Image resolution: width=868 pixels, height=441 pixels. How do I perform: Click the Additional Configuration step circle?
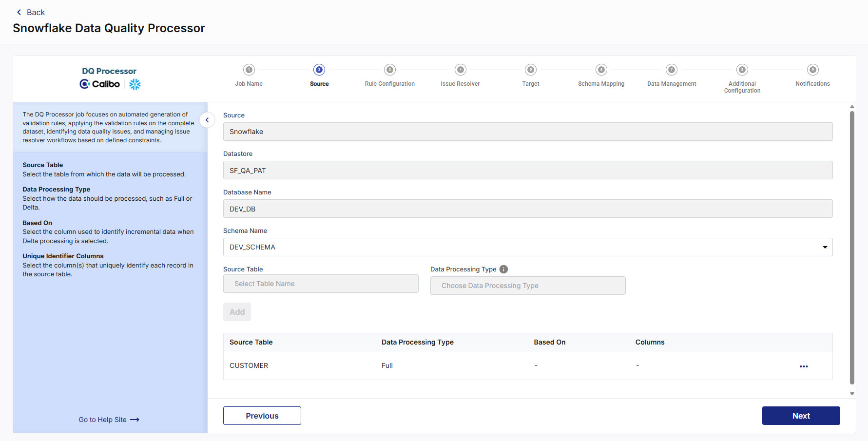pos(742,70)
